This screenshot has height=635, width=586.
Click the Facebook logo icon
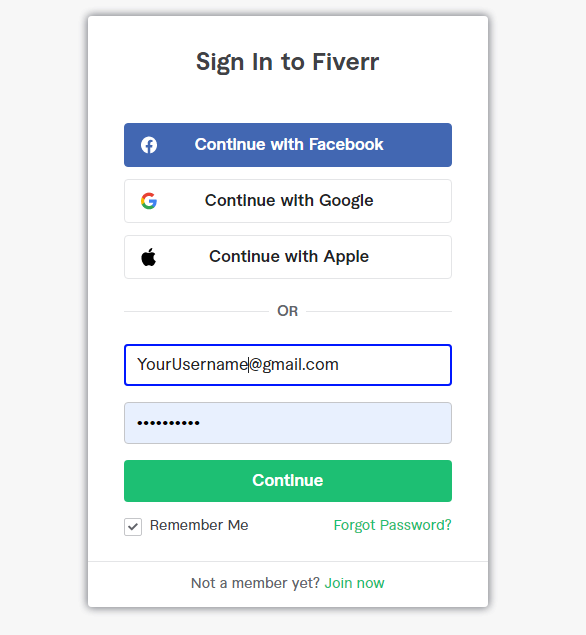click(149, 145)
